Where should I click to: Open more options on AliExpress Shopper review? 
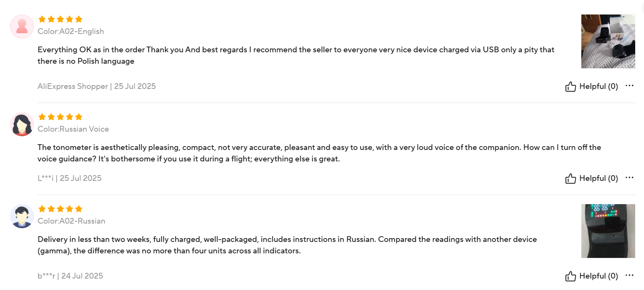(629, 85)
